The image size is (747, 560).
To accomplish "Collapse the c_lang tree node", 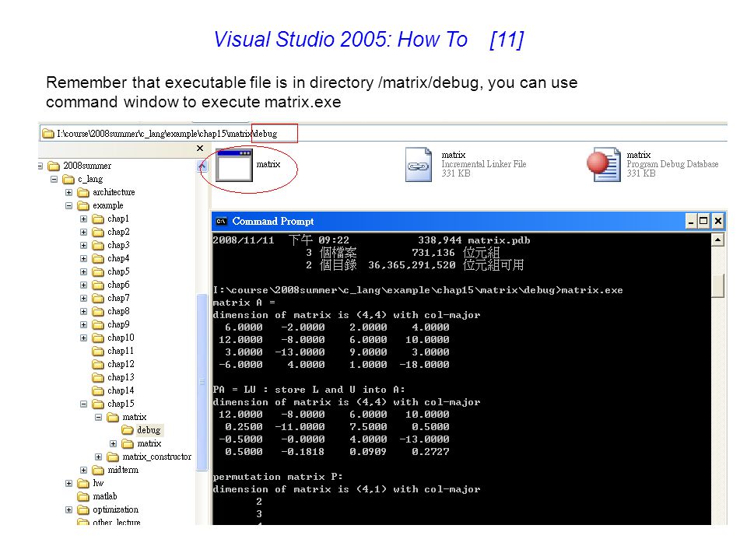I will [x=54, y=179].
